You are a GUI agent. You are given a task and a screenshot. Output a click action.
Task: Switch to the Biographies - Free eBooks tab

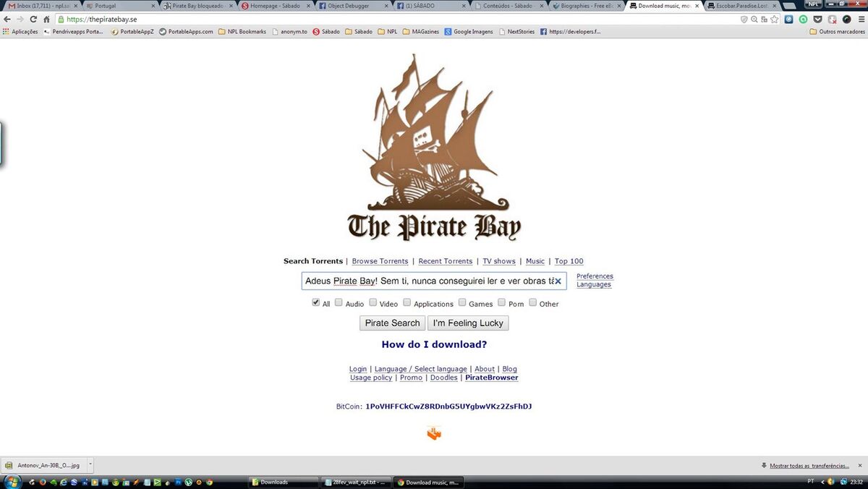click(586, 6)
